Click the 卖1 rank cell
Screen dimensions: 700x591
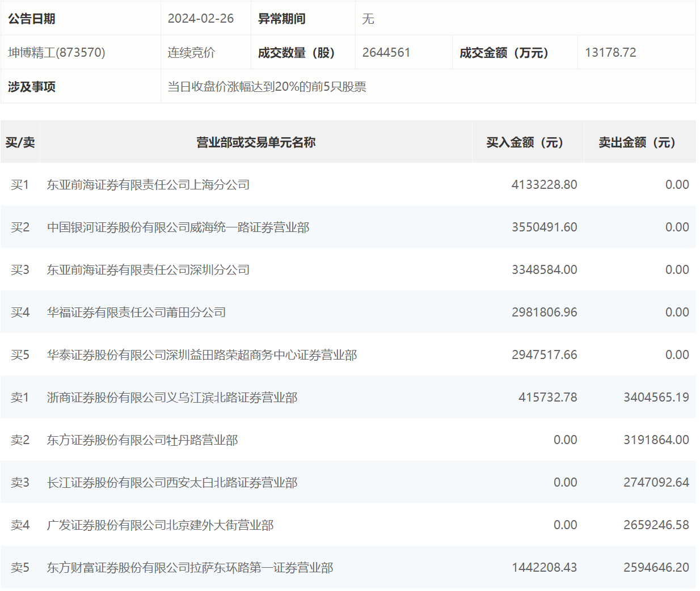20,398
